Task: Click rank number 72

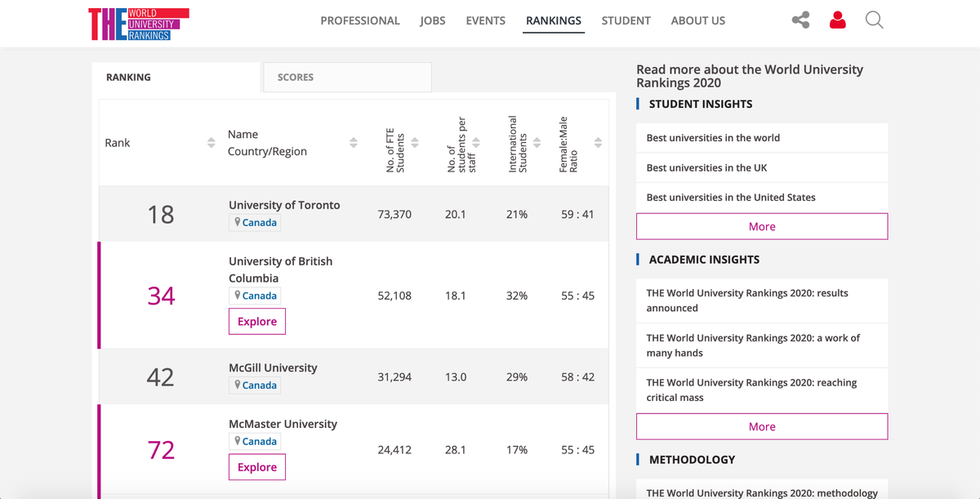Action: tap(161, 450)
